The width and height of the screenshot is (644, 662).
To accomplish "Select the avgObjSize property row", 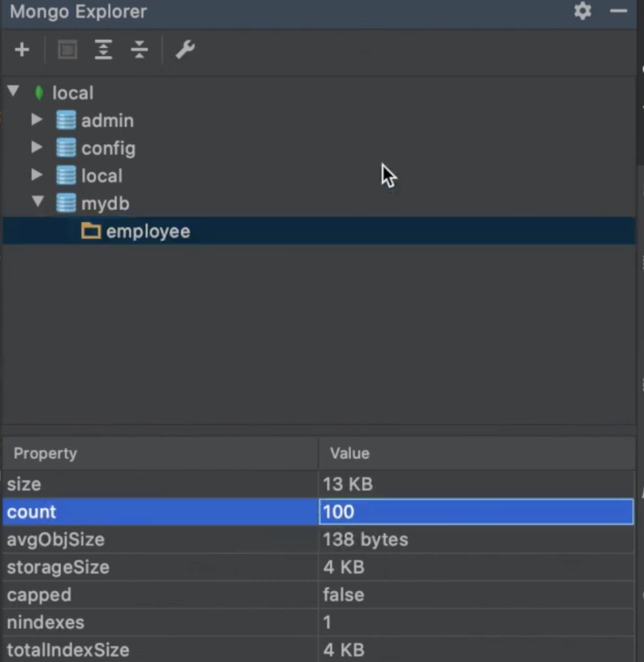I will 55,539.
